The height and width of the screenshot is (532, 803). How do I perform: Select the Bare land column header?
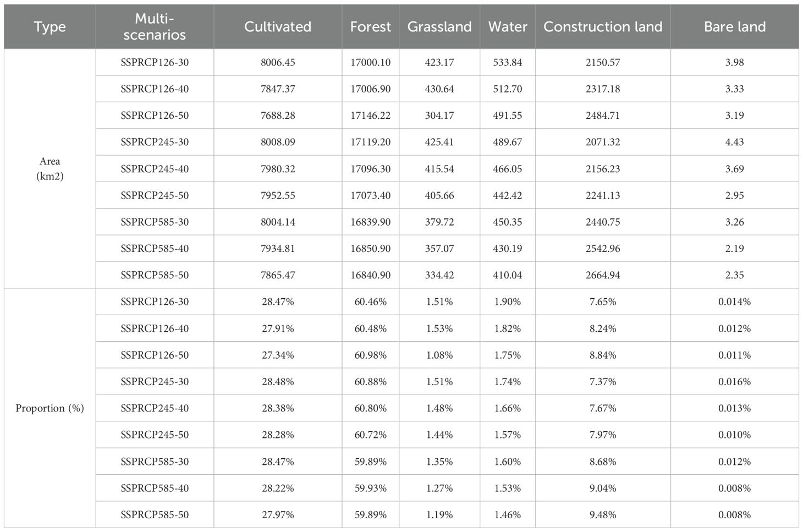click(734, 27)
